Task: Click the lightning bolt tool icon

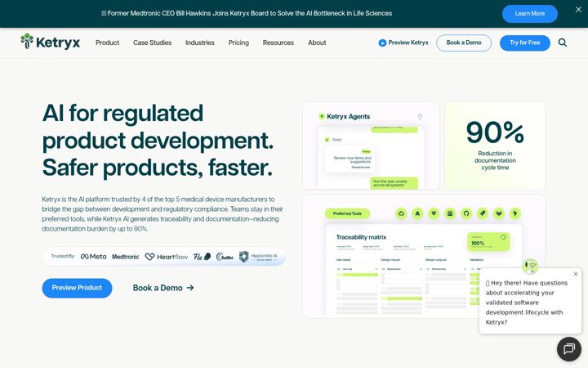Action: coord(515,213)
